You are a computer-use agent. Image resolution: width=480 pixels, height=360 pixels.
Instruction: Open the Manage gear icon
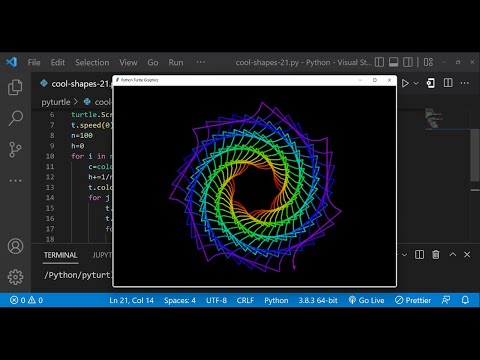point(15,277)
